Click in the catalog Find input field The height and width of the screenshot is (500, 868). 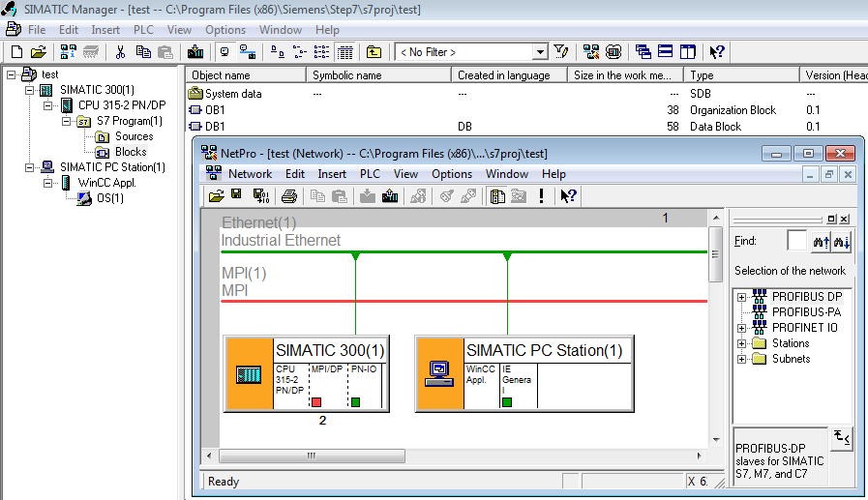coord(796,241)
